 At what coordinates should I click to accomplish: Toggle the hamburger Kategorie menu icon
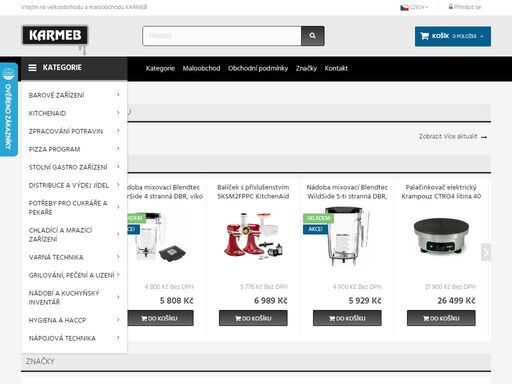coord(32,68)
